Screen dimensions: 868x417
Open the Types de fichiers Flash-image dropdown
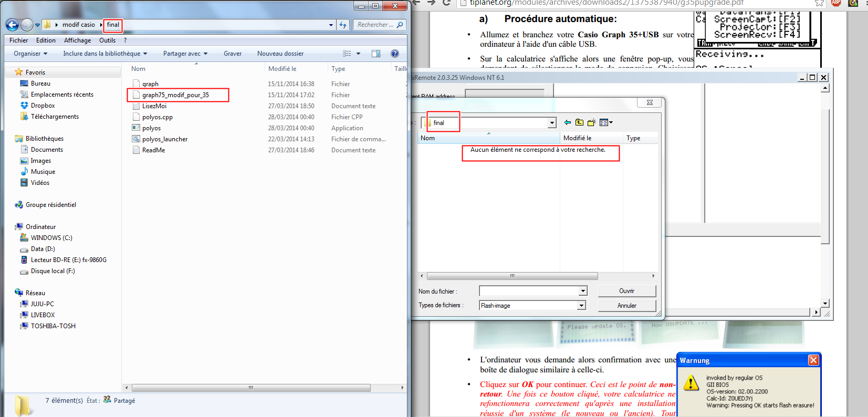click(581, 305)
